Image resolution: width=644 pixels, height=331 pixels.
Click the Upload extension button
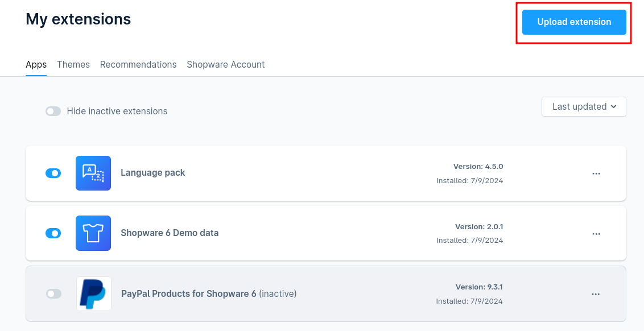pos(574,22)
